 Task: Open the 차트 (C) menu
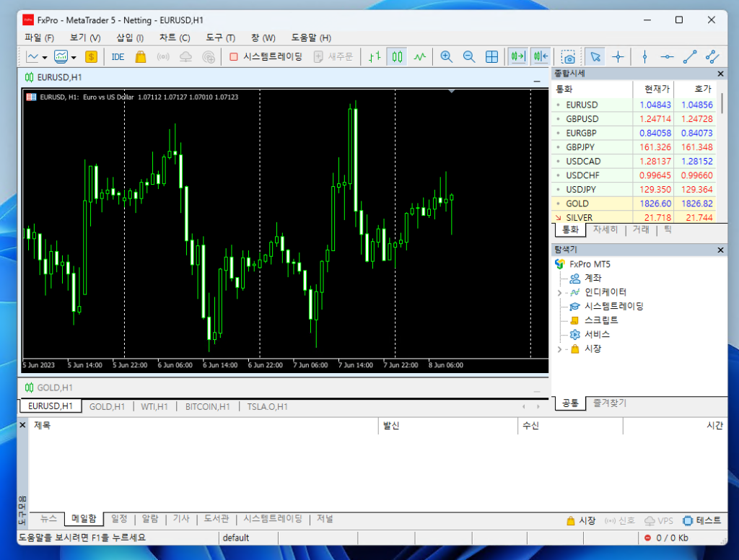coord(175,38)
